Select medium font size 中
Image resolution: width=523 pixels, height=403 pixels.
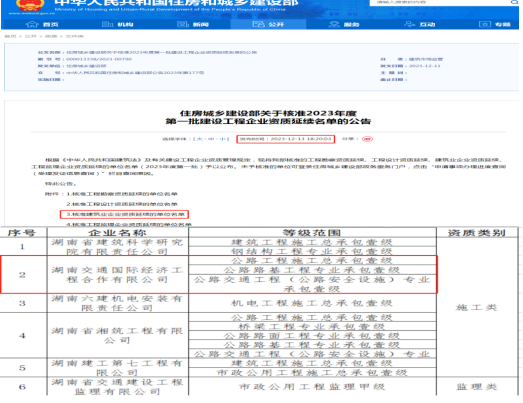coord(211,139)
